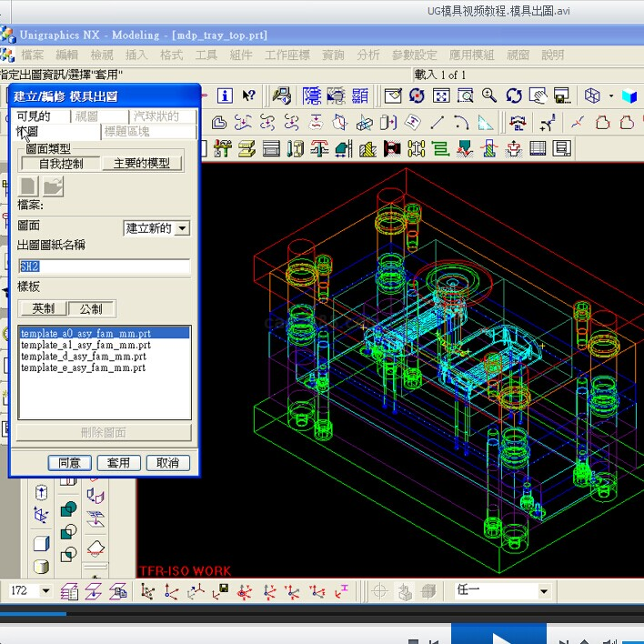Open the 建立新的 drawing dropdown
The width and height of the screenshot is (644, 644).
[182, 228]
